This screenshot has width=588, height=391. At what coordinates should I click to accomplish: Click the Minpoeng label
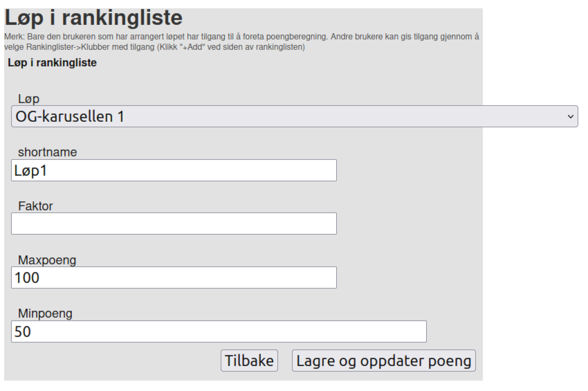point(45,313)
